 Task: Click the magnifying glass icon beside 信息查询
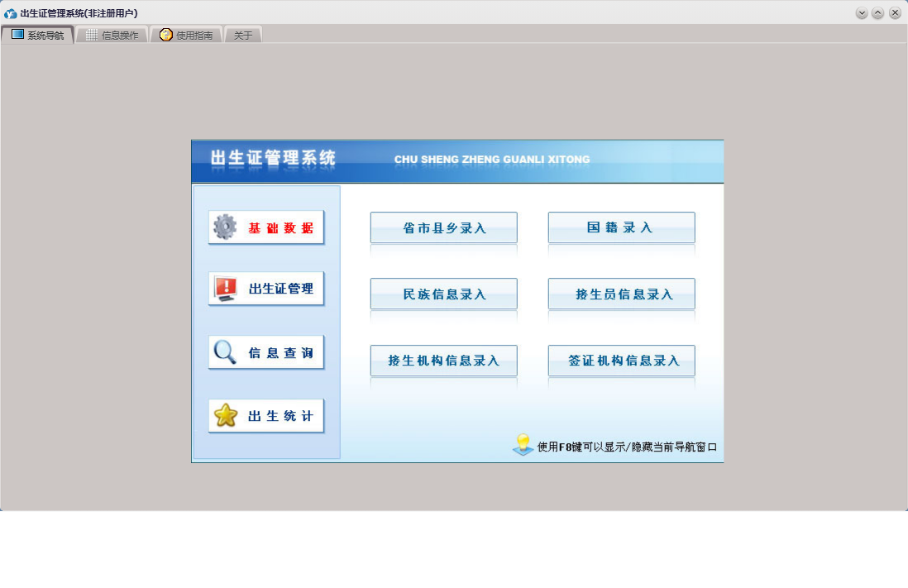point(225,352)
